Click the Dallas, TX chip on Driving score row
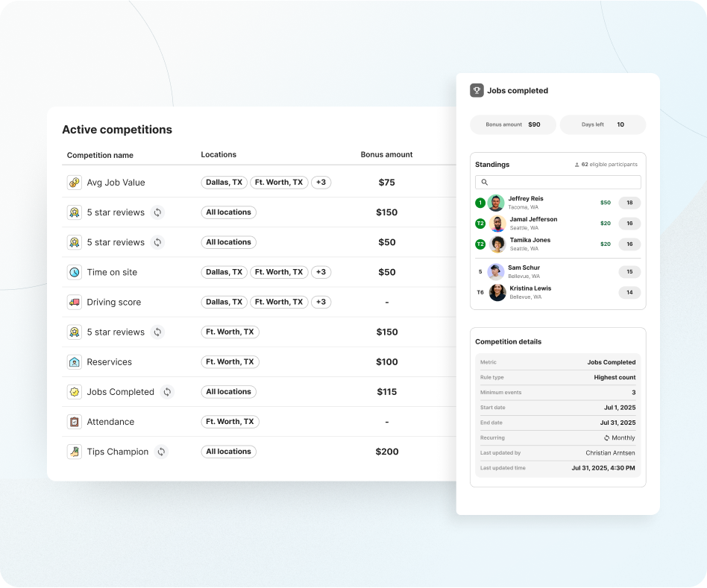 coord(224,302)
